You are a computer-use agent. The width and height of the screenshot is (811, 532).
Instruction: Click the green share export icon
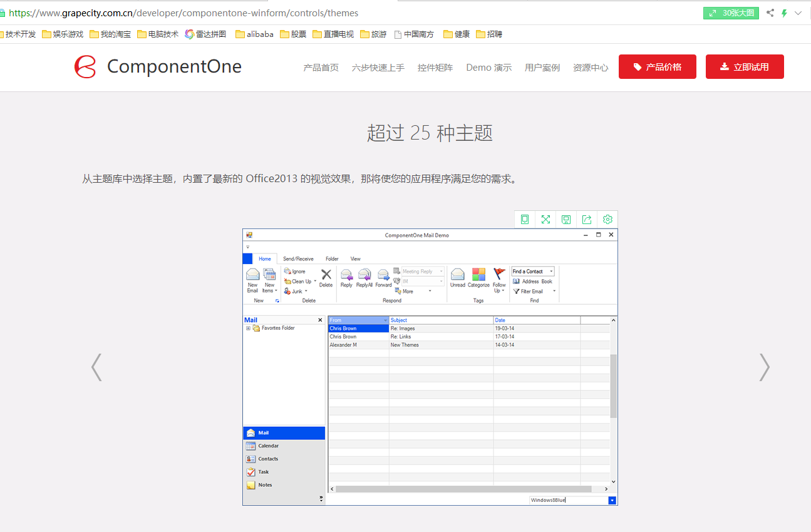click(x=587, y=219)
